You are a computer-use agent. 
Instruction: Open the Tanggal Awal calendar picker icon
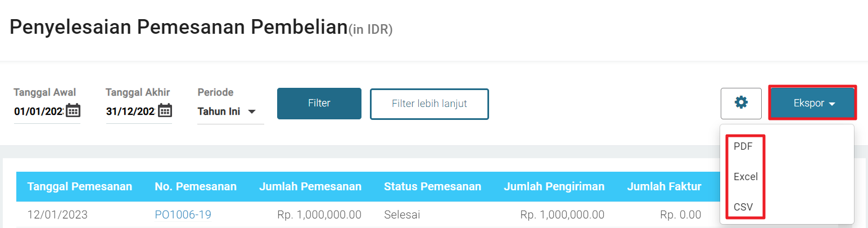click(x=73, y=110)
